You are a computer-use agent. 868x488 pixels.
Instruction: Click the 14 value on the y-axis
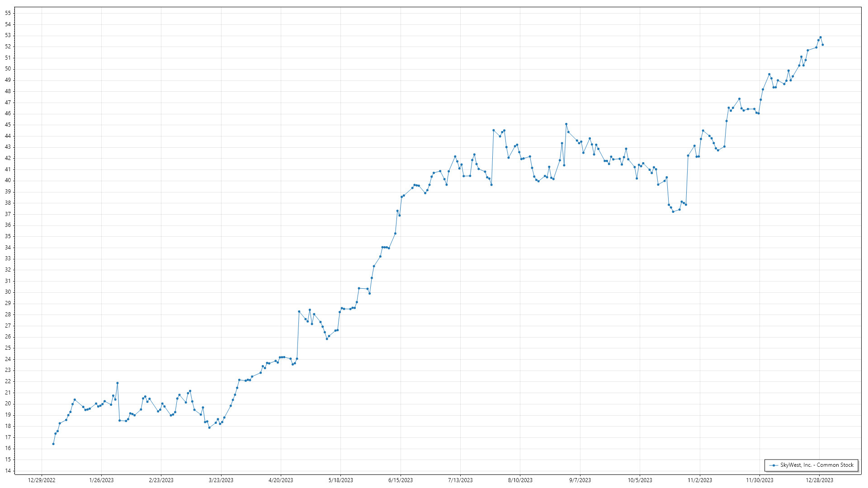(8, 471)
